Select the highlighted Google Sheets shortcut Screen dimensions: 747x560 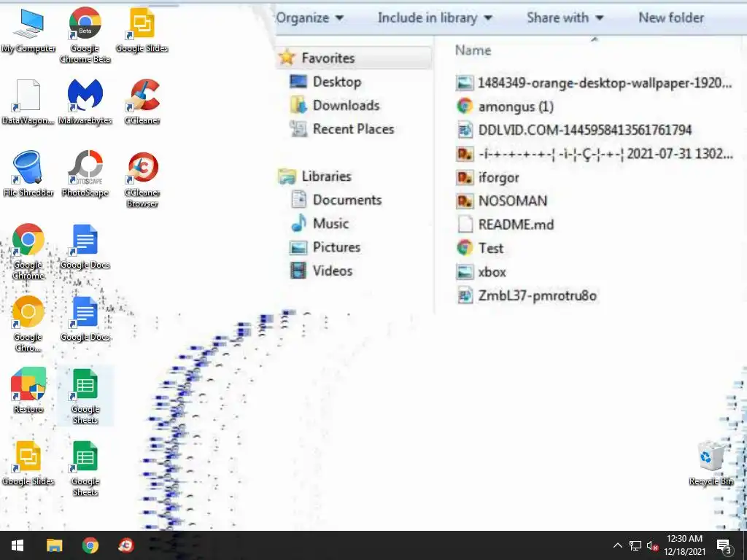(x=85, y=396)
